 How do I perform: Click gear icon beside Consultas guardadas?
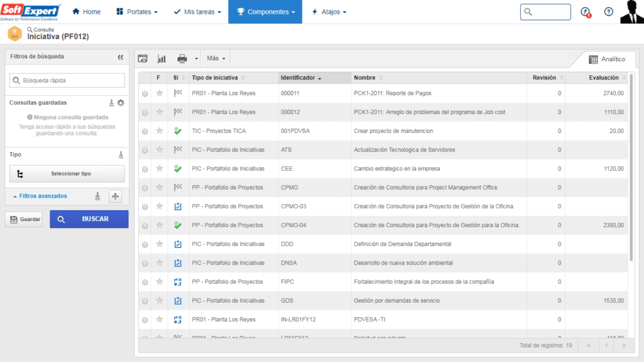[x=121, y=103]
